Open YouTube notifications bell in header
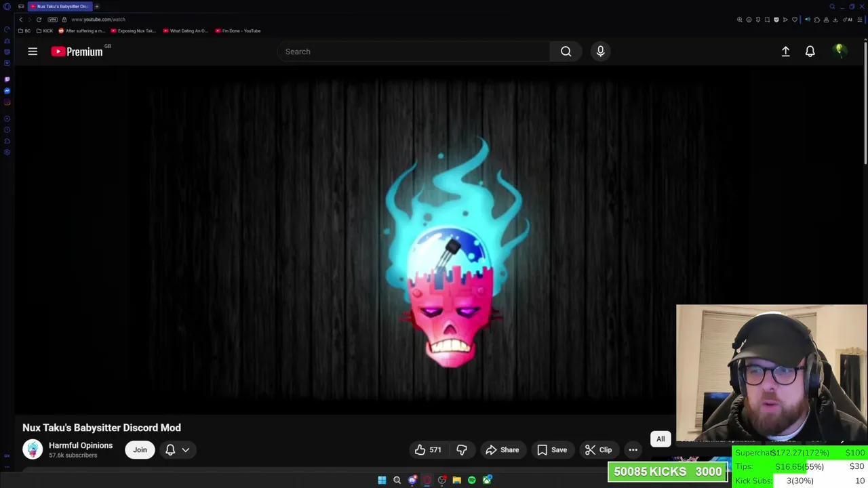Image resolution: width=868 pixels, height=488 pixels. coord(810,52)
